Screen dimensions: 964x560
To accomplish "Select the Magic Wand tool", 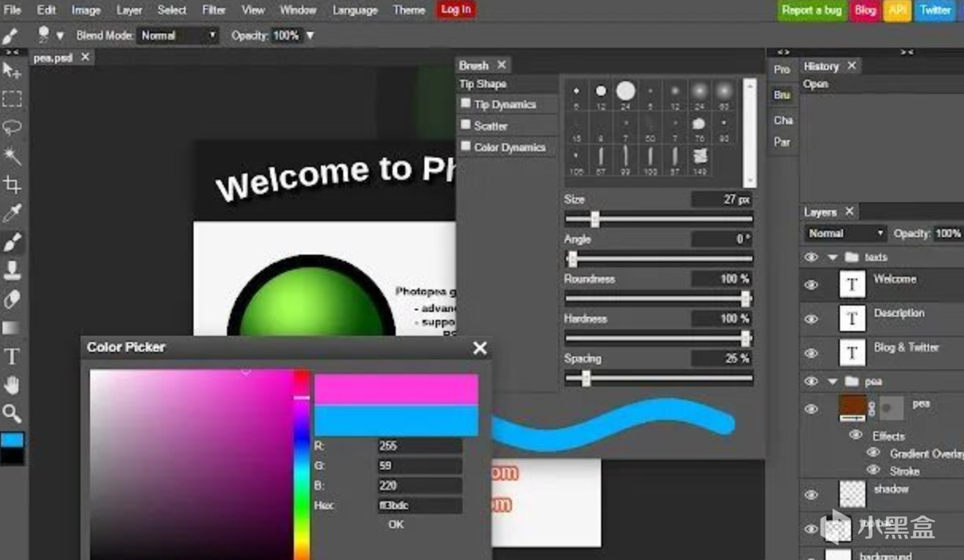I will click(x=12, y=156).
